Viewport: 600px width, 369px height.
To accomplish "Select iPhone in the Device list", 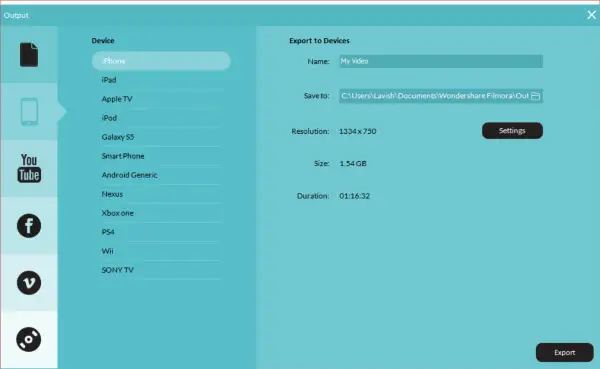I will click(161, 61).
